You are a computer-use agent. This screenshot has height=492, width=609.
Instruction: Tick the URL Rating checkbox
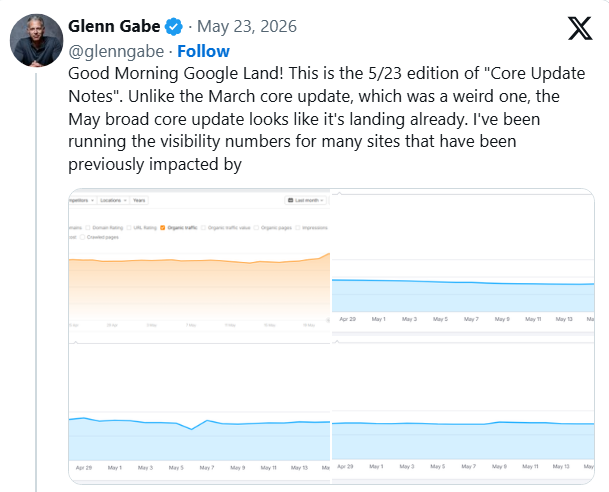tap(129, 228)
